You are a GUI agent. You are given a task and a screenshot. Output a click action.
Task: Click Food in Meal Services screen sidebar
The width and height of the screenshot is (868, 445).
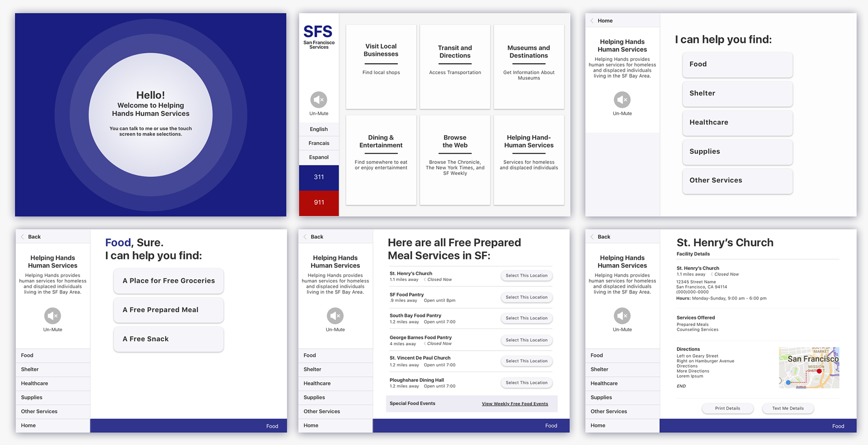click(x=335, y=356)
